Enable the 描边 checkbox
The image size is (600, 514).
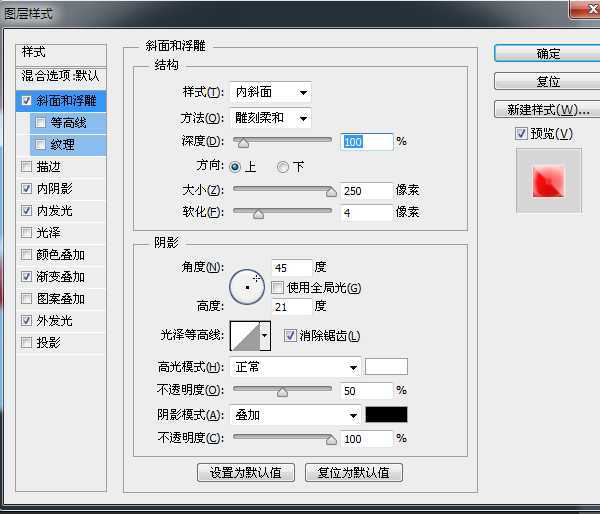[26, 167]
